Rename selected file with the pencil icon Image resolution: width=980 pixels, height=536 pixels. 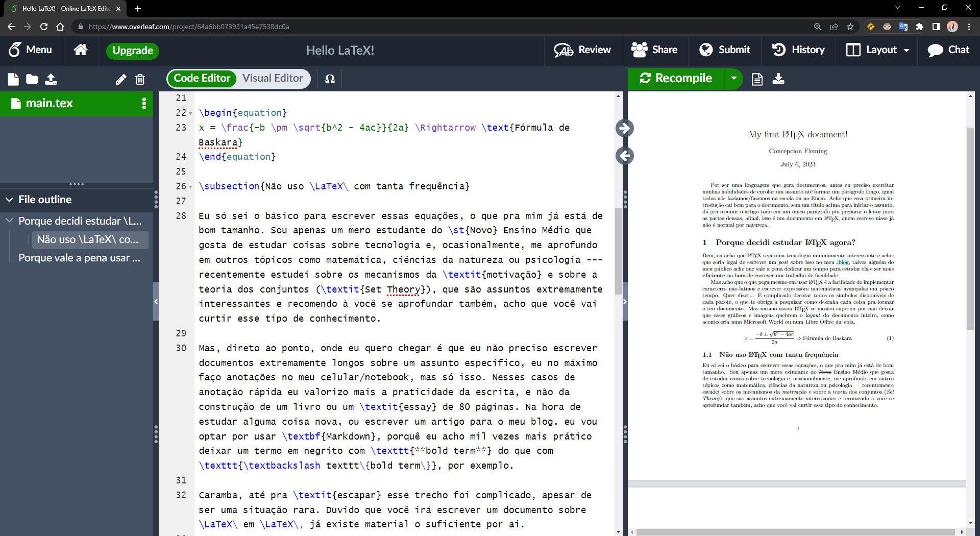[120, 79]
